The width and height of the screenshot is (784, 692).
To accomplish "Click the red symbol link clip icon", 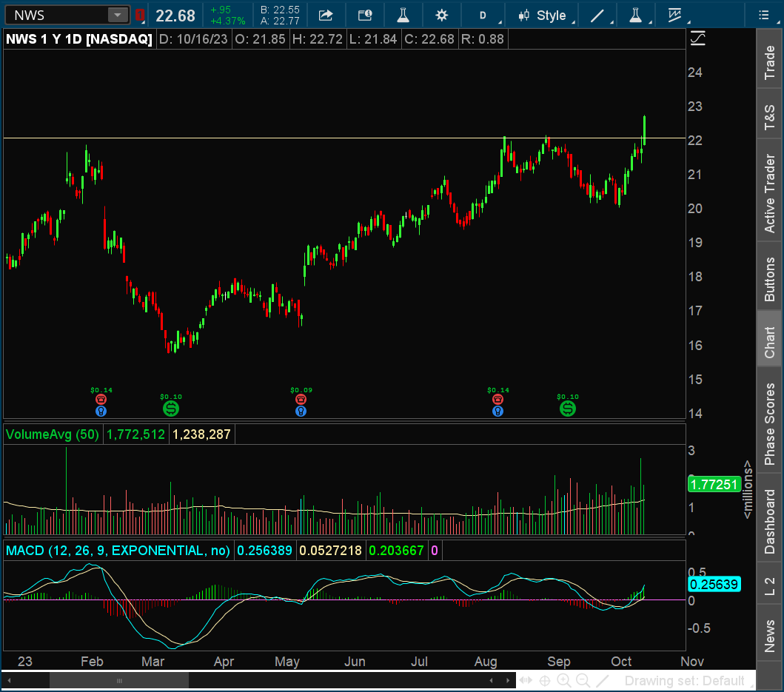I will [140, 16].
